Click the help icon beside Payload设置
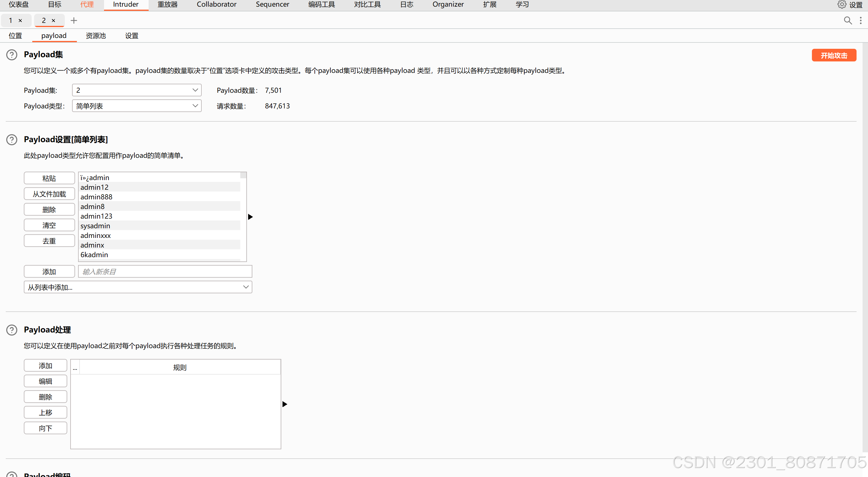Viewport: 868px width, 477px height. 12,139
